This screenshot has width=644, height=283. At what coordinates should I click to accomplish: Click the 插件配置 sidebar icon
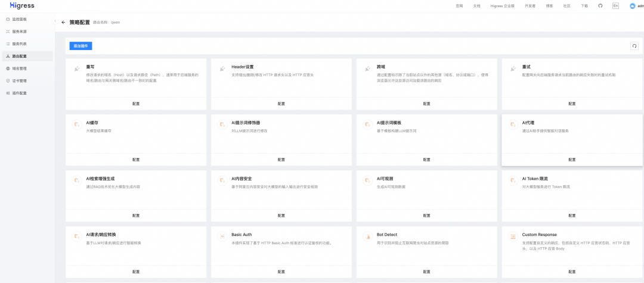pyautogui.click(x=8, y=93)
